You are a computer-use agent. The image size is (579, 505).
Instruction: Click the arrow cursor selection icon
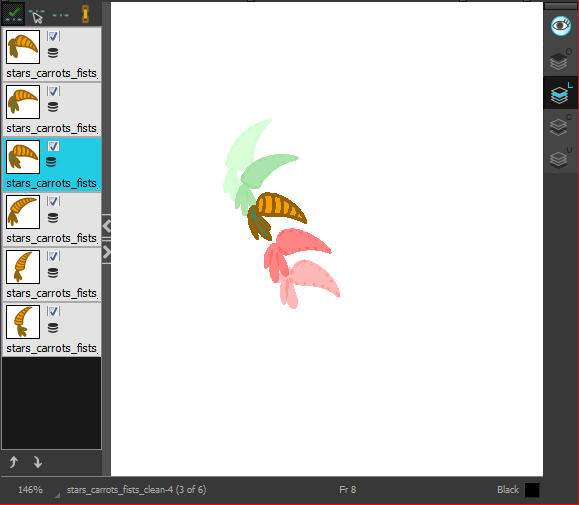tap(37, 16)
